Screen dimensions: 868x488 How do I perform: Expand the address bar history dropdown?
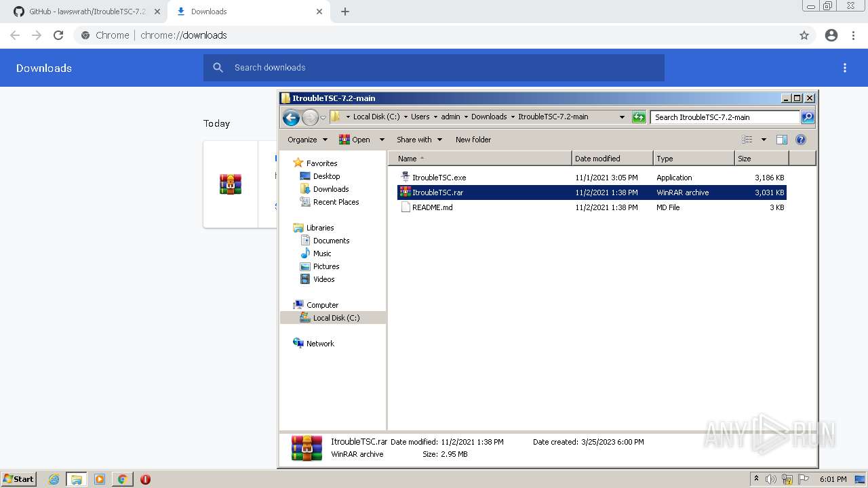pyautogui.click(x=622, y=117)
